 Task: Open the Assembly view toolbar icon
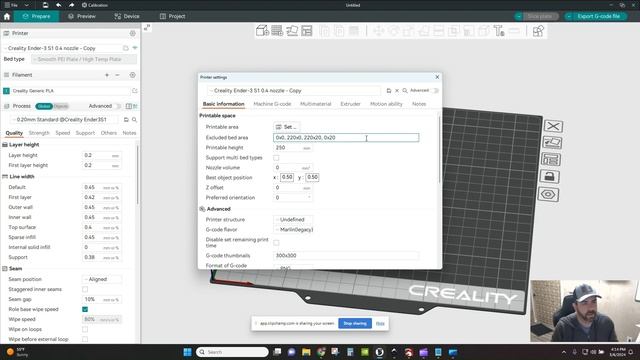click(x=538, y=31)
